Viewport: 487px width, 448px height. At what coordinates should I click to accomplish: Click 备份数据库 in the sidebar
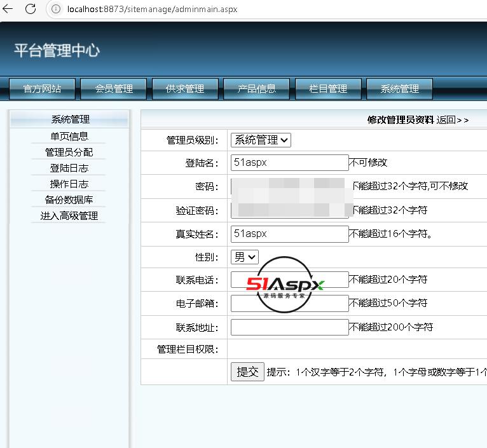(69, 200)
